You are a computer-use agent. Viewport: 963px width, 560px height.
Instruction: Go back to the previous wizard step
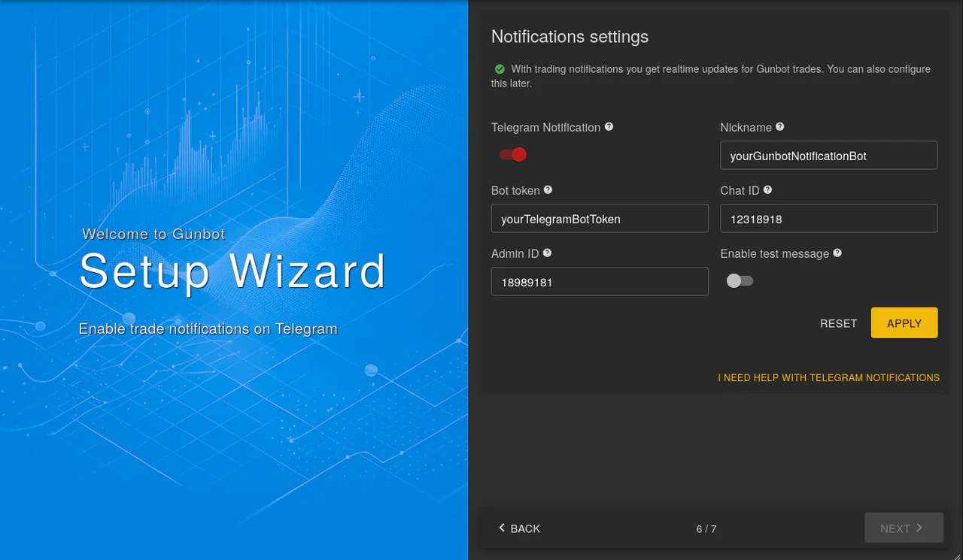[x=519, y=528]
